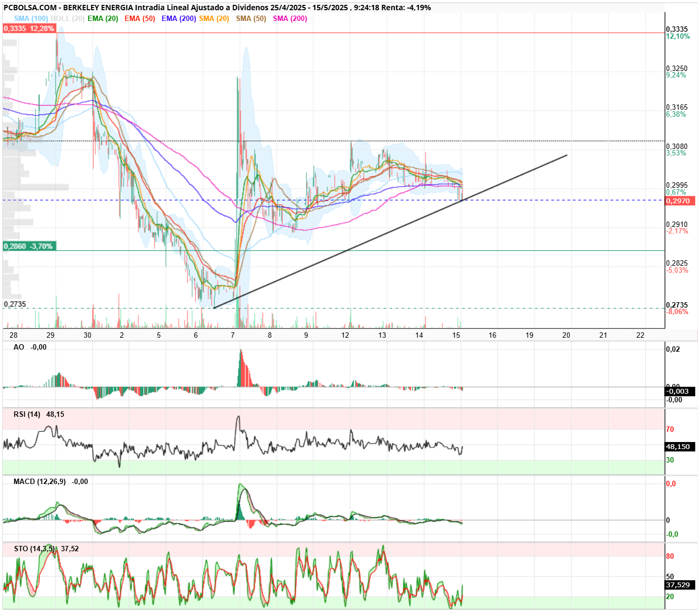This screenshot has width=700, height=612.
Task: Click date label 29 on time axis
Action: [50, 335]
